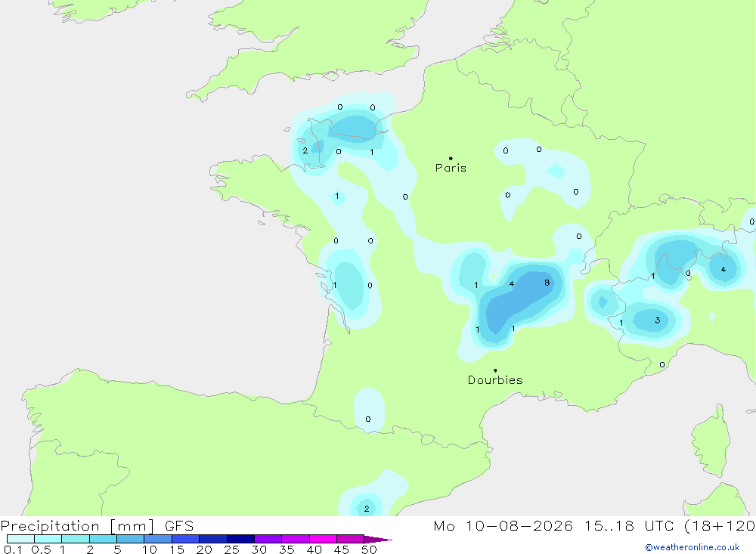Pick the purple legend swatch between 30 and 35

[x=268, y=539]
